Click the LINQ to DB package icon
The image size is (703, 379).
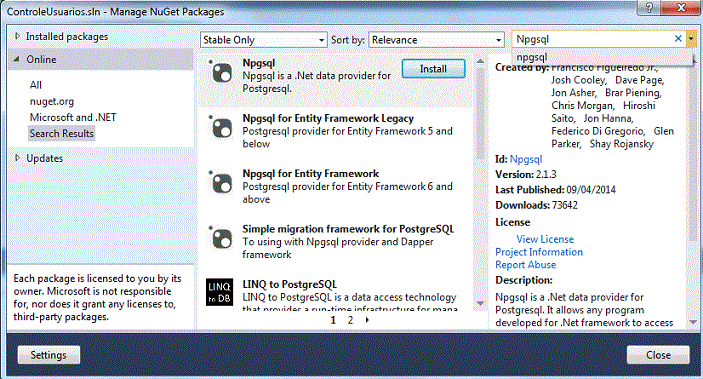(x=220, y=292)
